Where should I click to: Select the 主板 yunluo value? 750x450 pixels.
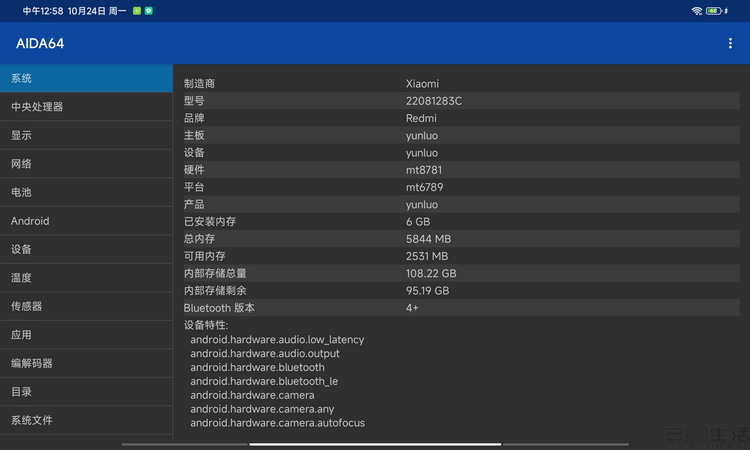point(422,136)
